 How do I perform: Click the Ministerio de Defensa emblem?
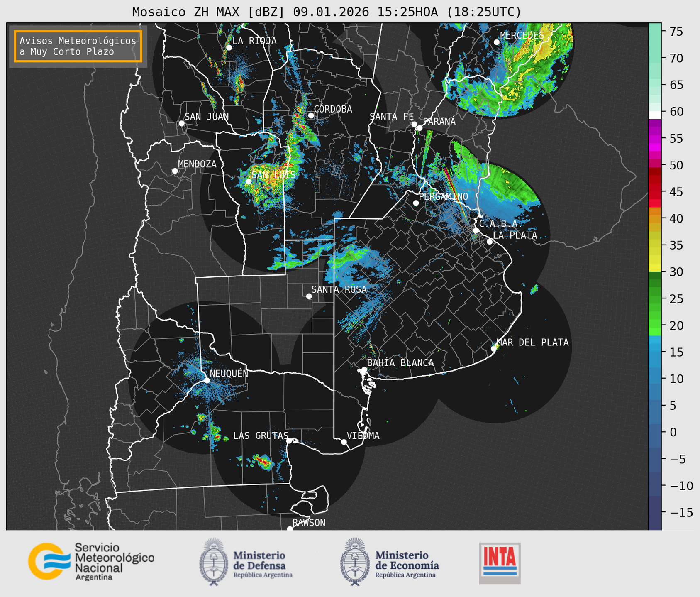pyautogui.click(x=214, y=562)
